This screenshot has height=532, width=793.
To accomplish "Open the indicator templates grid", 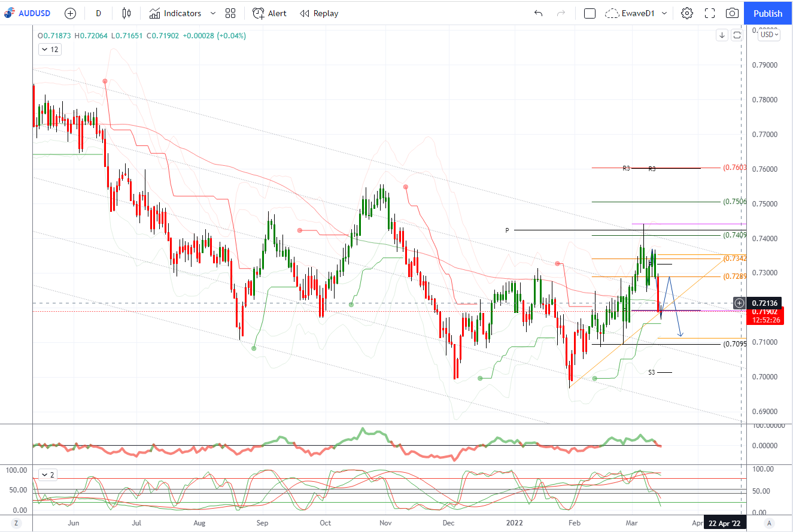I will coord(230,13).
